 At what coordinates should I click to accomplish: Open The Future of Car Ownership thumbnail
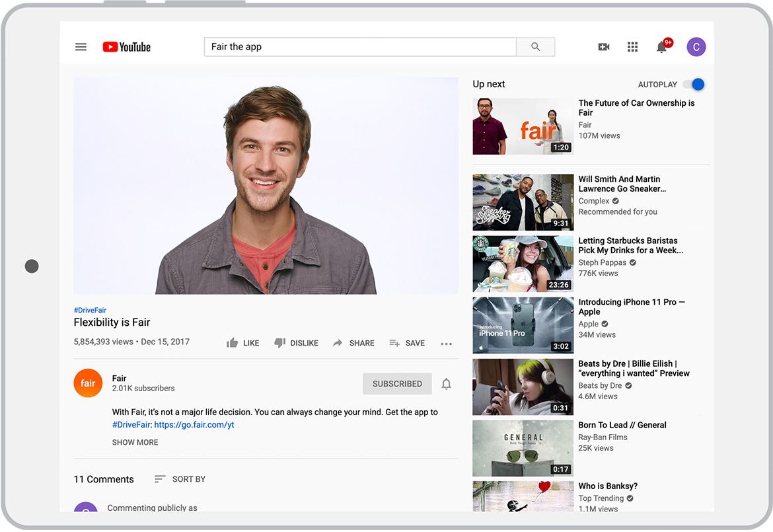tap(523, 126)
